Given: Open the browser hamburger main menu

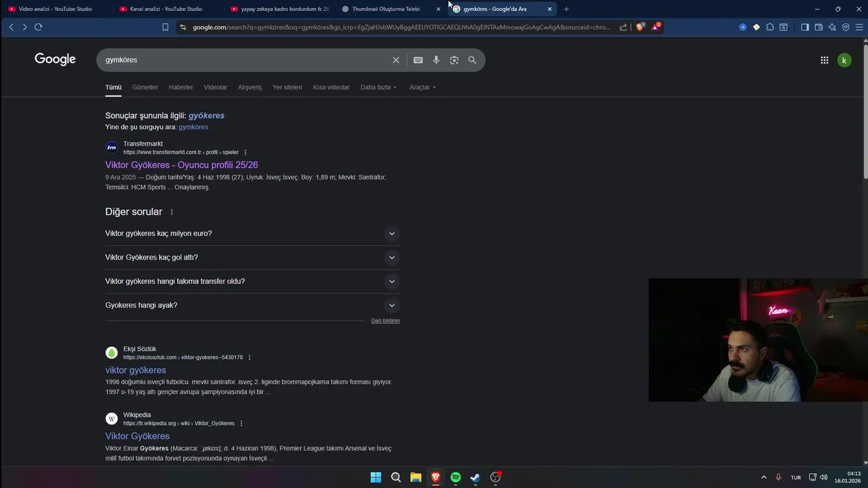Looking at the screenshot, I should 859,27.
